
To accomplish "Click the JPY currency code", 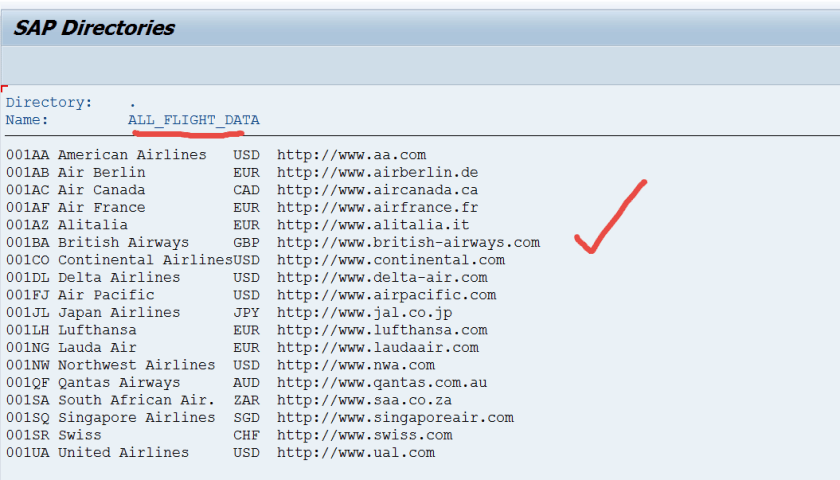I will tap(246, 312).
